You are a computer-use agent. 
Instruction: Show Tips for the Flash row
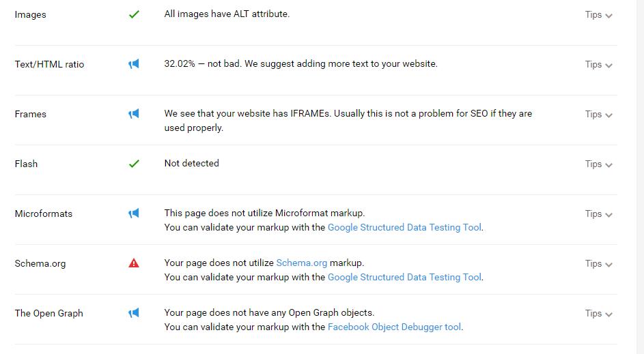point(598,164)
